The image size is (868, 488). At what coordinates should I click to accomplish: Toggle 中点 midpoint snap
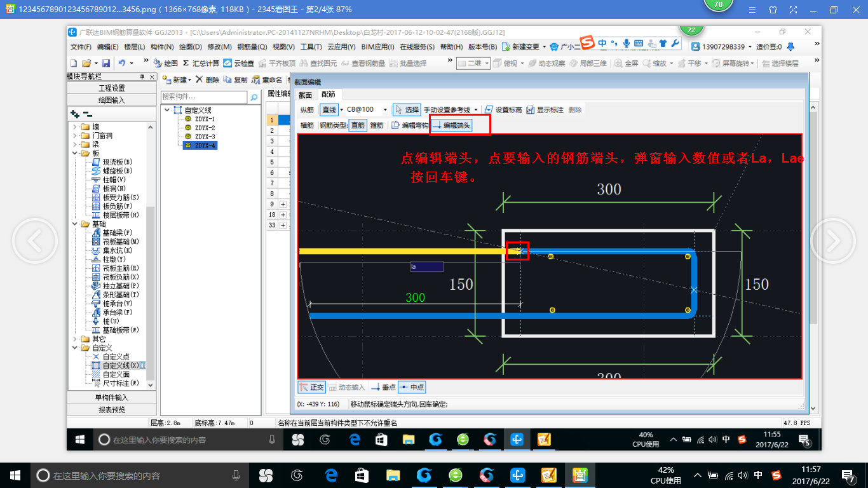(x=412, y=387)
